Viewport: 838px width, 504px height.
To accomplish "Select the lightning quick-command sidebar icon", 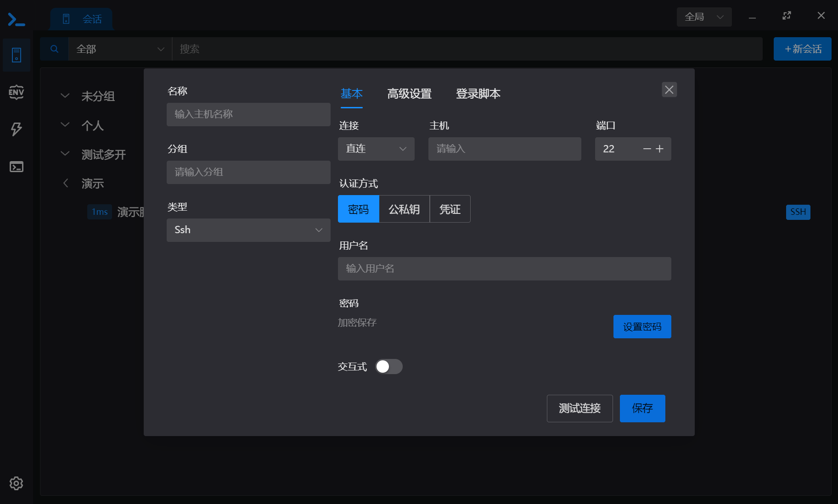I will 17,129.
